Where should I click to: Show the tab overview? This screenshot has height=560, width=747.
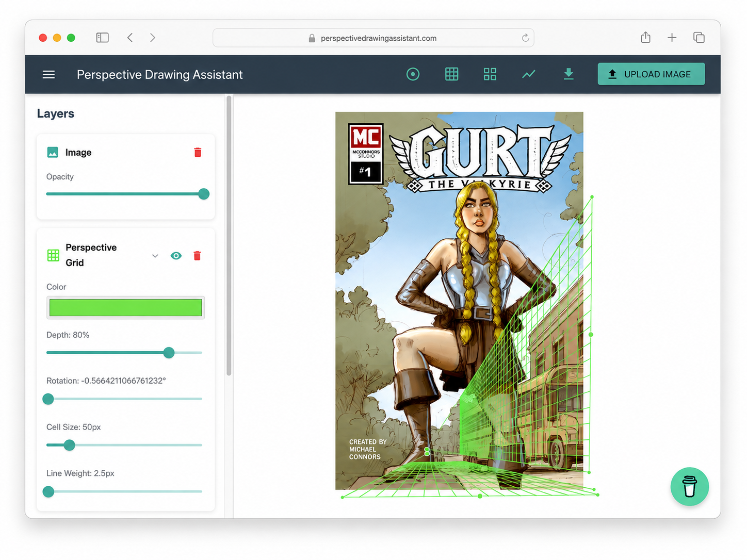699,38
